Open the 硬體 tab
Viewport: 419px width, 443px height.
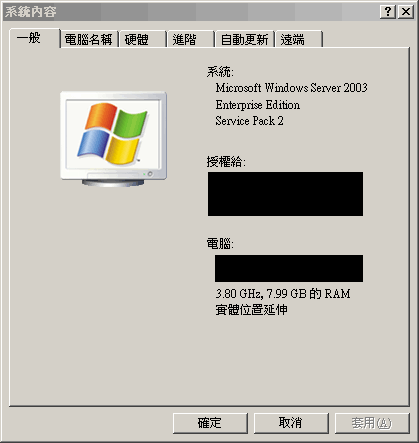142,39
